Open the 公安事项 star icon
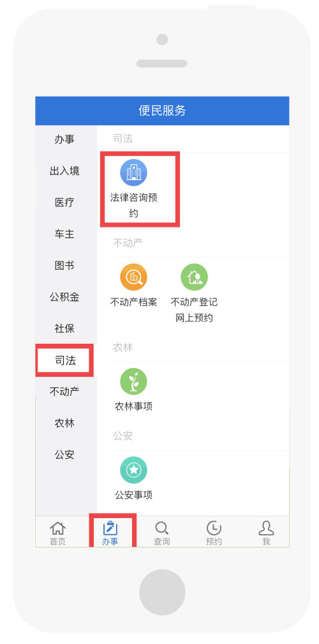Image resolution: width=319 pixels, height=644 pixels. [133, 470]
